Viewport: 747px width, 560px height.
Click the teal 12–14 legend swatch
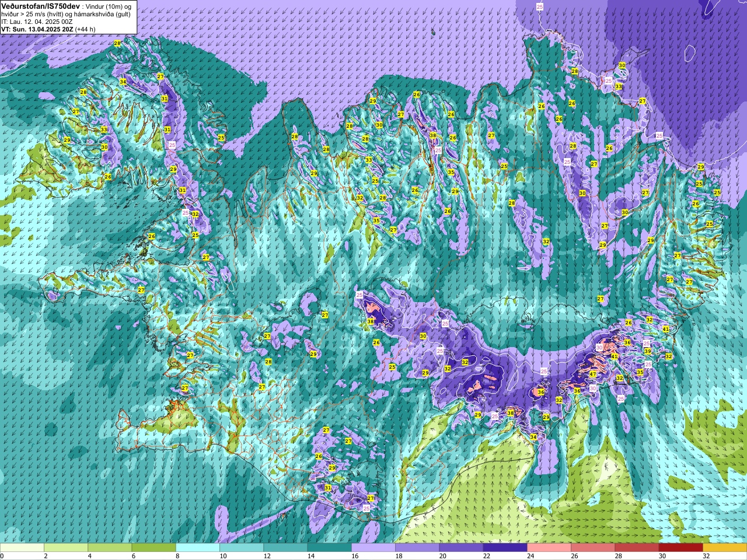point(285,548)
